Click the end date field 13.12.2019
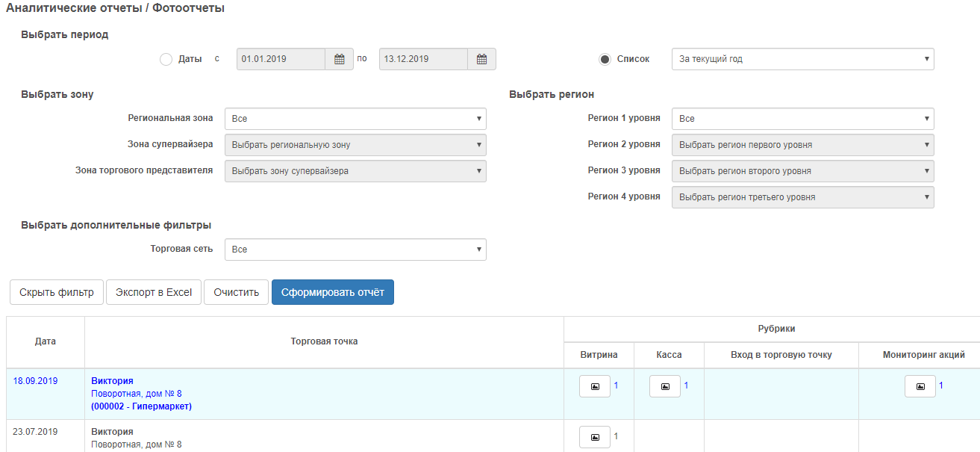The image size is (980, 452). point(423,59)
